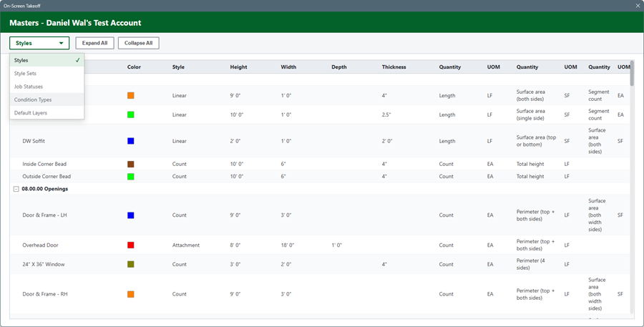Click the brown swatch for Inside Corner Bead
This screenshot has height=327, width=644.
tap(131, 164)
